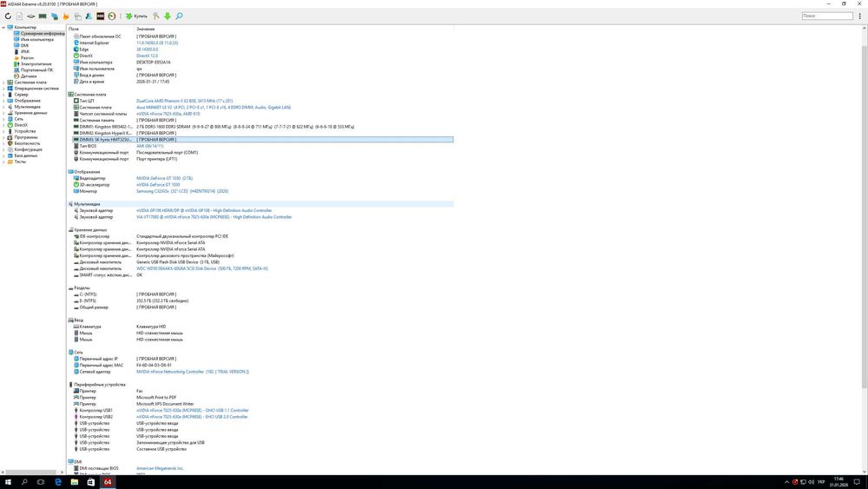Select База данных in the tree
This screenshot has height=489, width=868.
(x=24, y=155)
